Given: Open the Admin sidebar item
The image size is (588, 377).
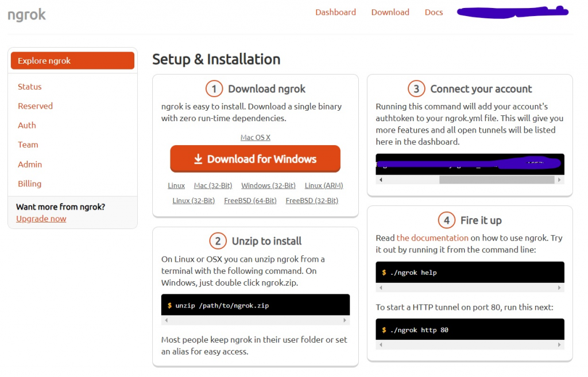Looking at the screenshot, I should tap(30, 164).
